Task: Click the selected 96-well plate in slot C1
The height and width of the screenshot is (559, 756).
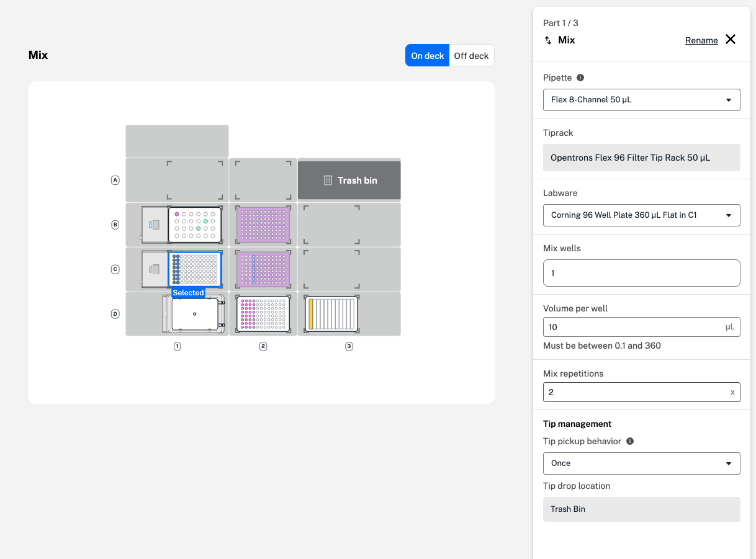Action: click(x=194, y=269)
